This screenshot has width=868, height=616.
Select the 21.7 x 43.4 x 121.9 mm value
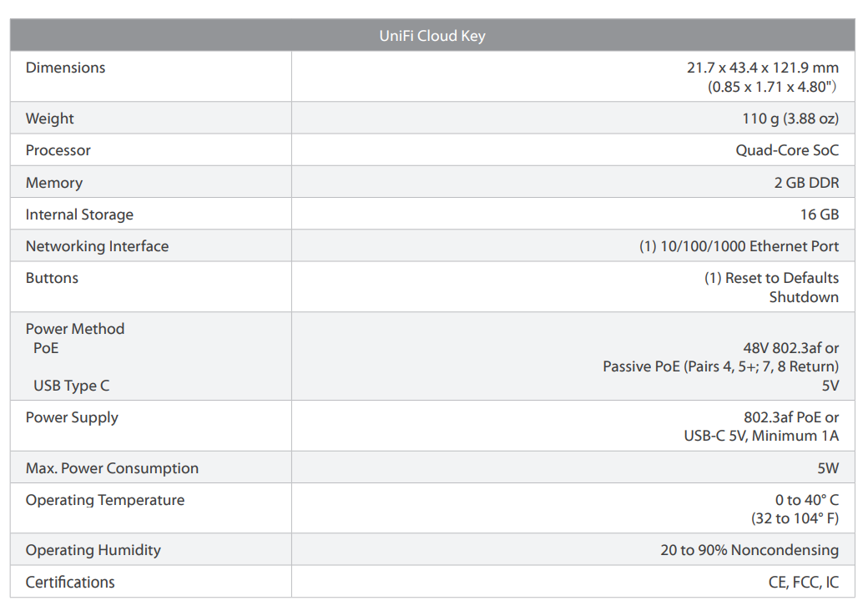pos(763,68)
